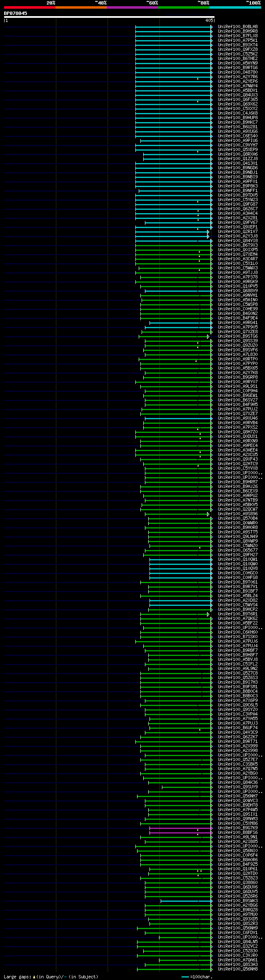Click the white query sequence bar
The width and height of the screenshot is (265, 980).
pyautogui.click(x=109, y=17)
